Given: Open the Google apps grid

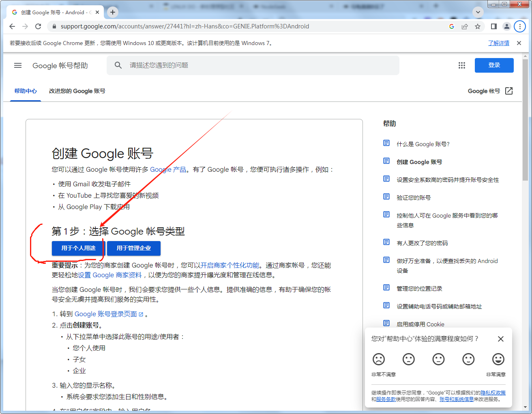Looking at the screenshot, I should [x=461, y=65].
